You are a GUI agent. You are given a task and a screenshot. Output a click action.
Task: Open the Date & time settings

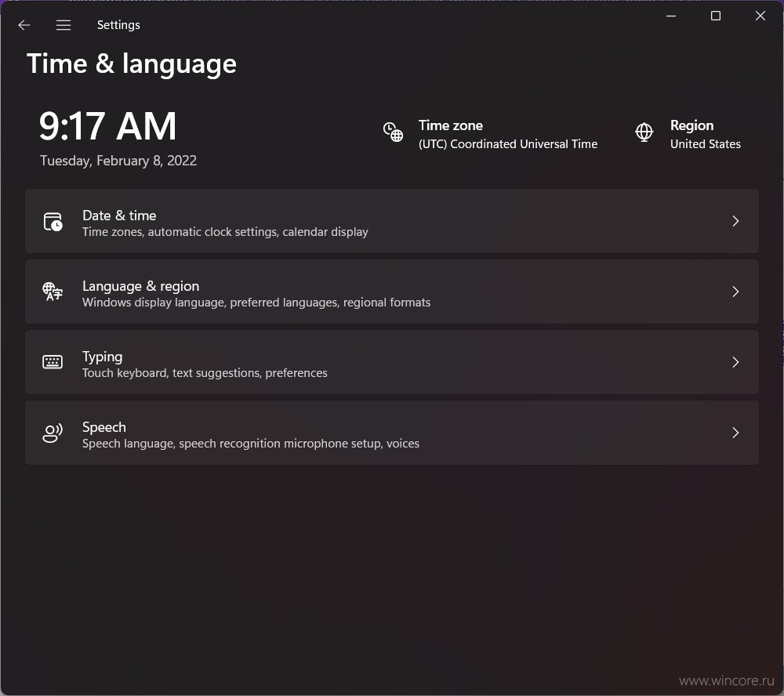(x=392, y=221)
